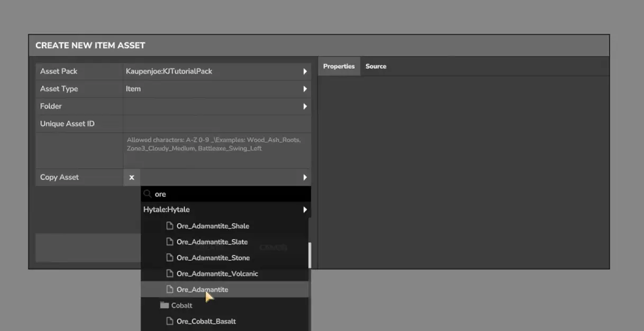Clear the Copy Asset selection with X
The width and height of the screenshot is (644, 331).
pos(132,177)
